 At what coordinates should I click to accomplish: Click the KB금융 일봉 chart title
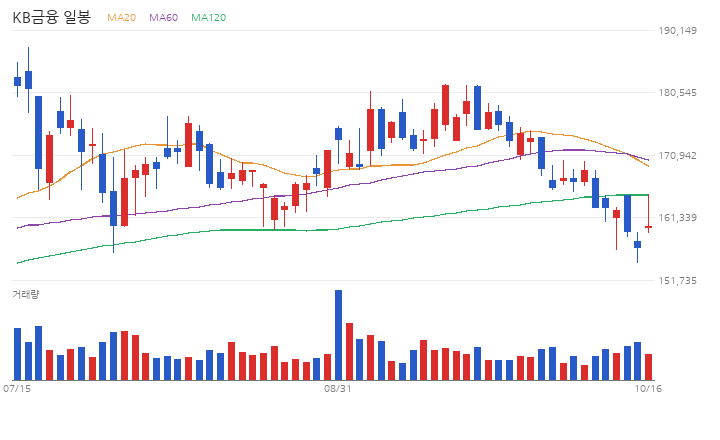51,17
